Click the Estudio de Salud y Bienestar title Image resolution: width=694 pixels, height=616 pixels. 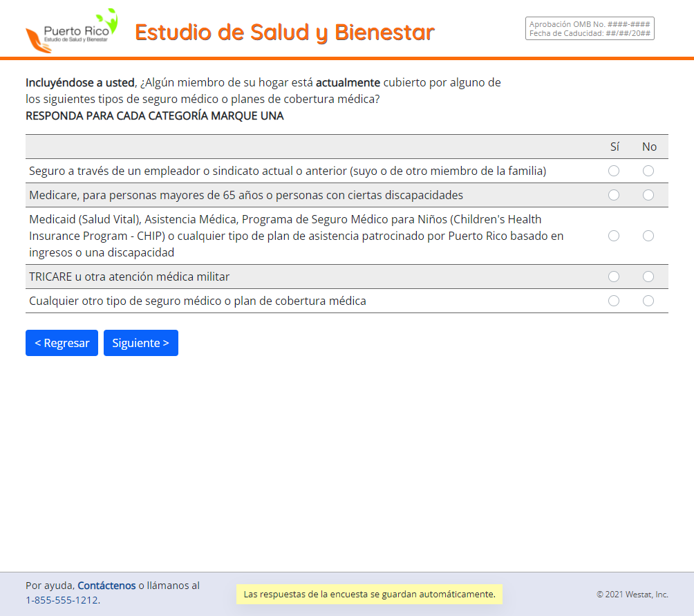coord(285,32)
